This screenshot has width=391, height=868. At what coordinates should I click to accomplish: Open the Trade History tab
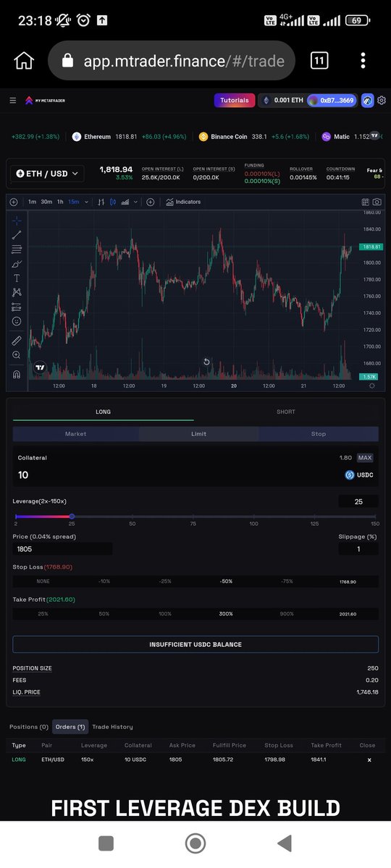coord(112,727)
